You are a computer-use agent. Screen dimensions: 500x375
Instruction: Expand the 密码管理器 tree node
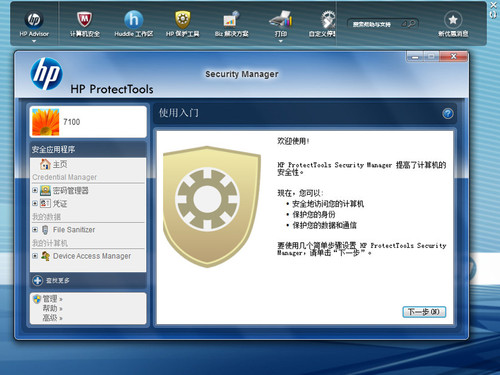click(x=35, y=190)
